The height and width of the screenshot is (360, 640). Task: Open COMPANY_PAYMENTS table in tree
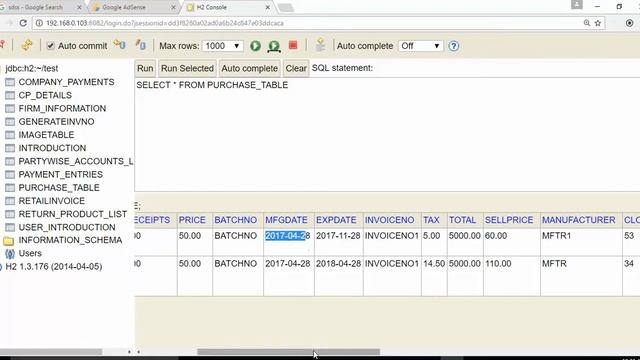(66, 82)
